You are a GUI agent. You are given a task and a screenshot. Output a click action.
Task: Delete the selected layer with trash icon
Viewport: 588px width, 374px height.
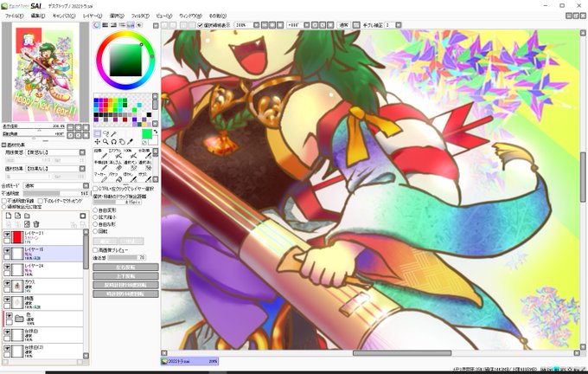[36, 224]
